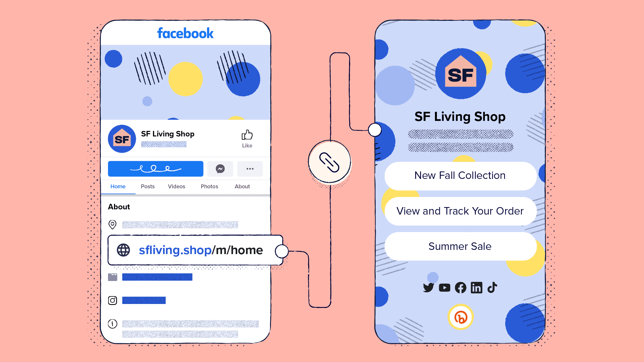
Task: Click the Summer Sale button
Action: click(460, 246)
